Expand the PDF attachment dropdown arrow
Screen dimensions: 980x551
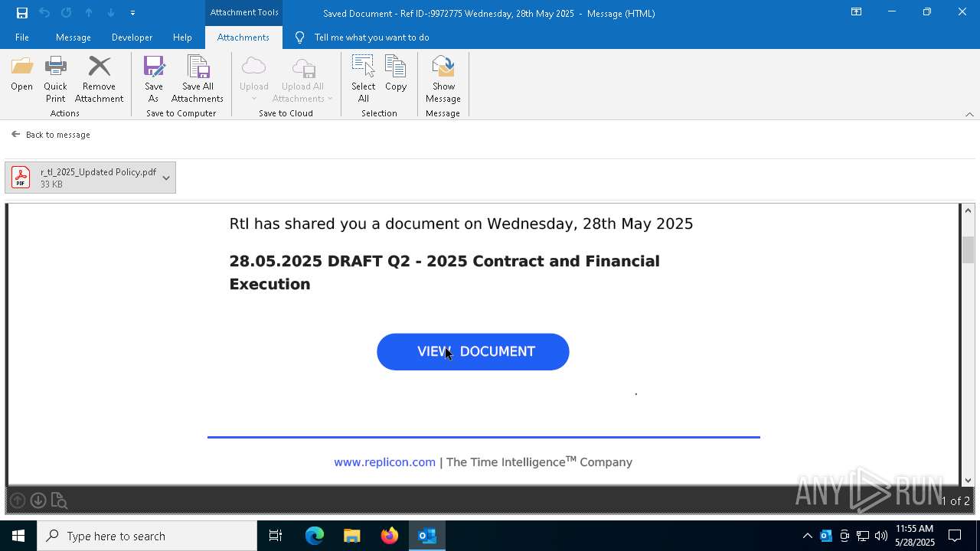click(x=166, y=178)
